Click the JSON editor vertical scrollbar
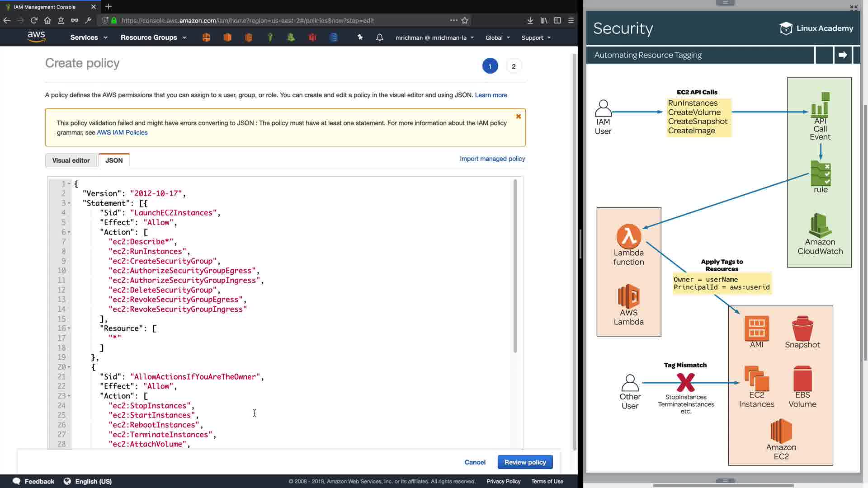Screen dimensions: 868x488 (x=515, y=266)
